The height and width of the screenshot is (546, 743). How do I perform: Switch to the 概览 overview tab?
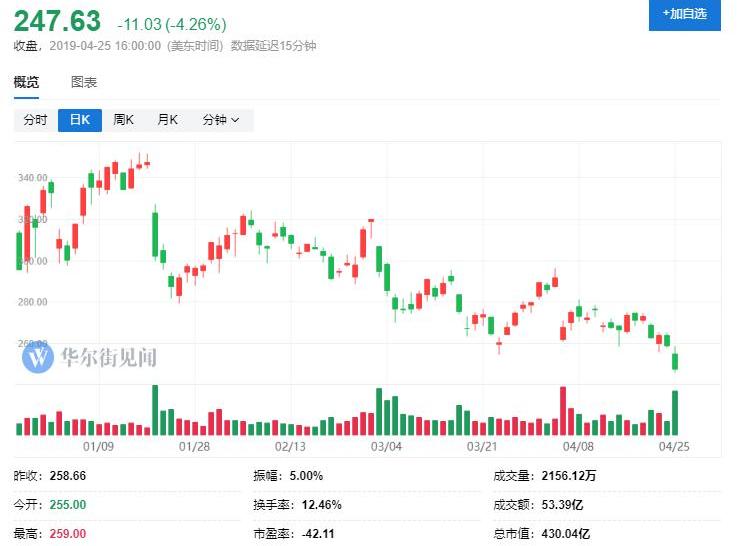tap(26, 82)
